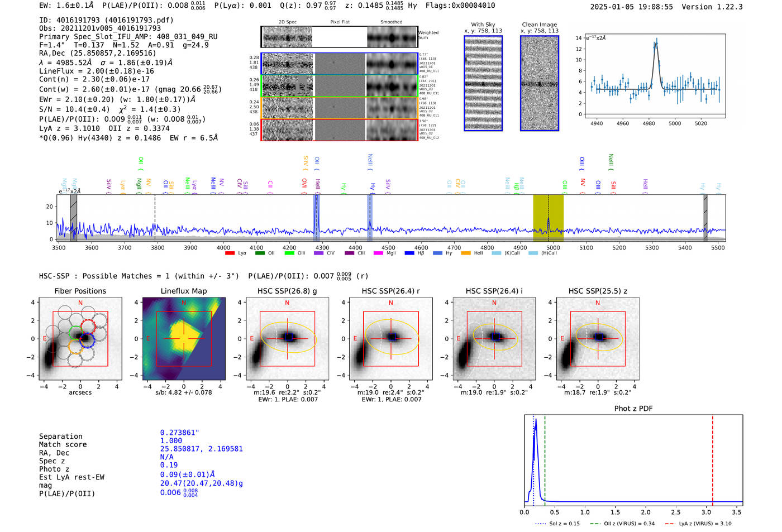Click the dashed vertical line at 3800
Viewport: 782px width, 532px height.
pos(155,218)
